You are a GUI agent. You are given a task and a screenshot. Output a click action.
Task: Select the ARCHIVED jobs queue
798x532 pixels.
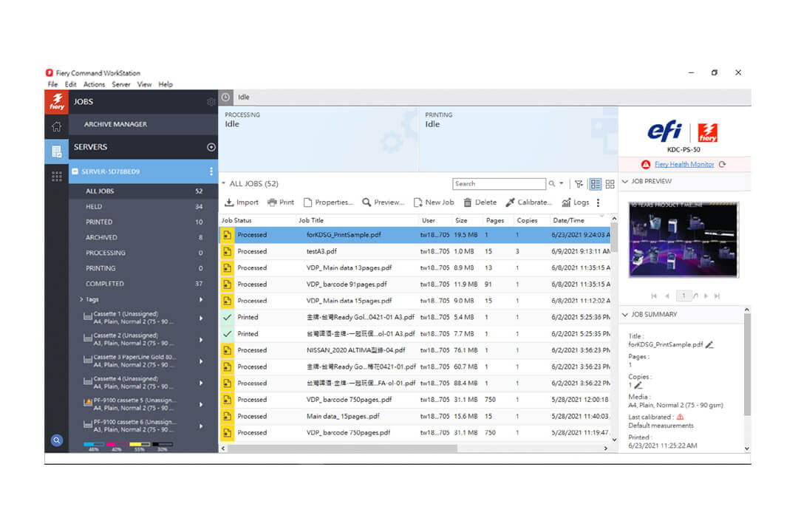[143, 237]
